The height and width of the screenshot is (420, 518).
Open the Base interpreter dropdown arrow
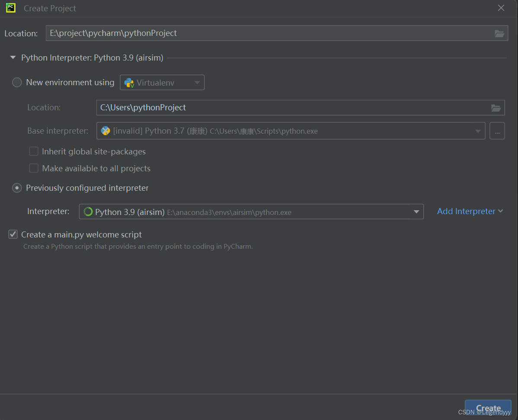(478, 131)
